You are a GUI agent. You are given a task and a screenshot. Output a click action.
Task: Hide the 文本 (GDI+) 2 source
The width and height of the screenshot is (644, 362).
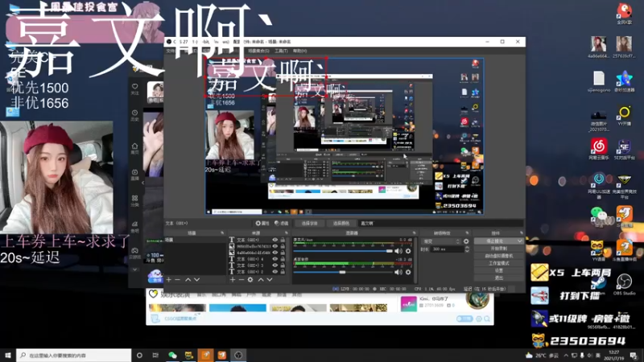pos(275,271)
